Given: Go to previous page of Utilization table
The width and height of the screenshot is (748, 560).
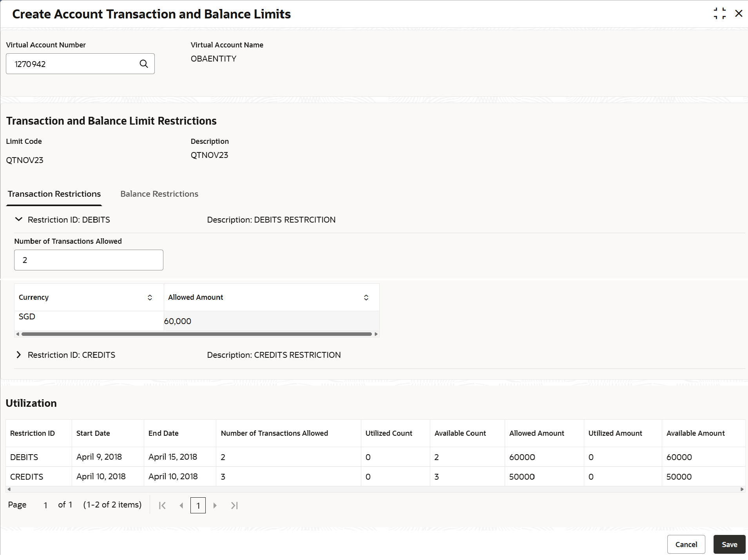Looking at the screenshot, I should point(181,506).
